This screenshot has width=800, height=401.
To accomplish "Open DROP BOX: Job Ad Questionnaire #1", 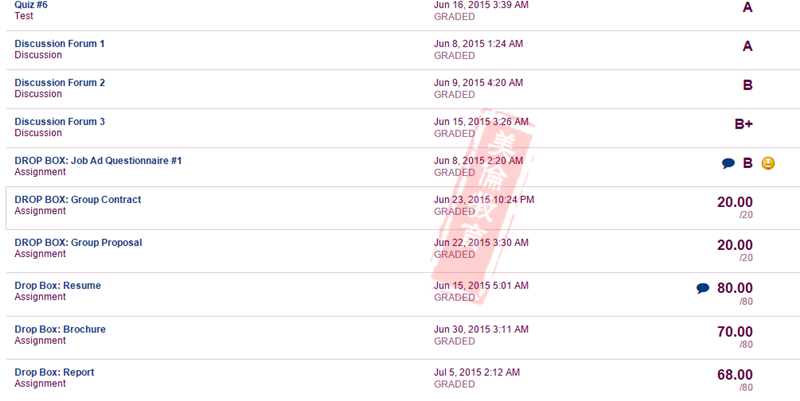I will coord(98,161).
